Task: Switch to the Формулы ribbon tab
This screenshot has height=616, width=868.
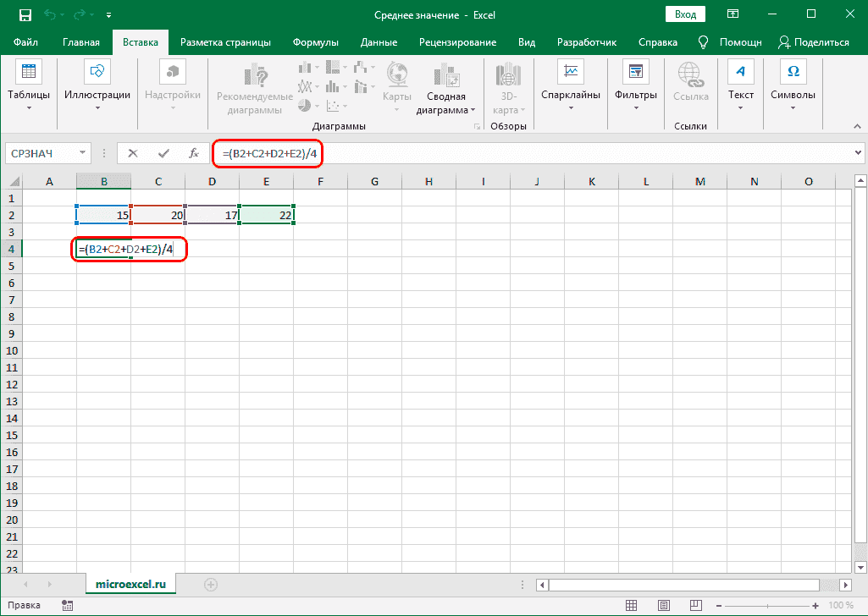Action: 316,42
